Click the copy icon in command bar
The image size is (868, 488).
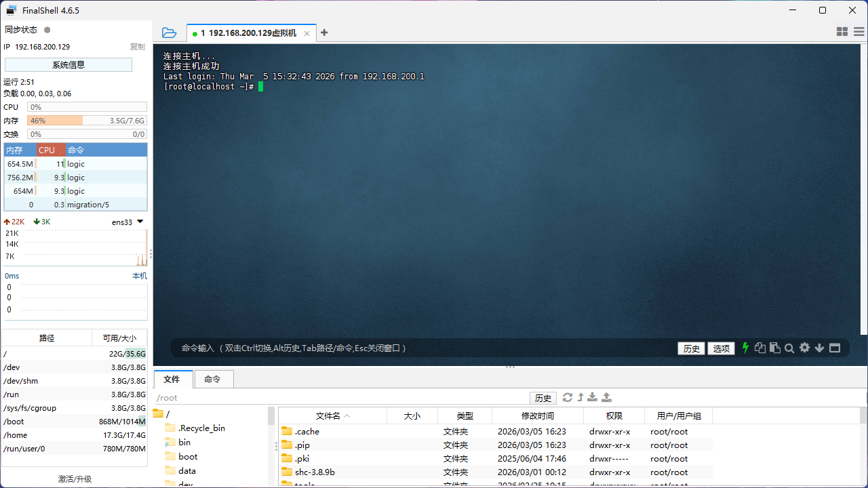(760, 348)
